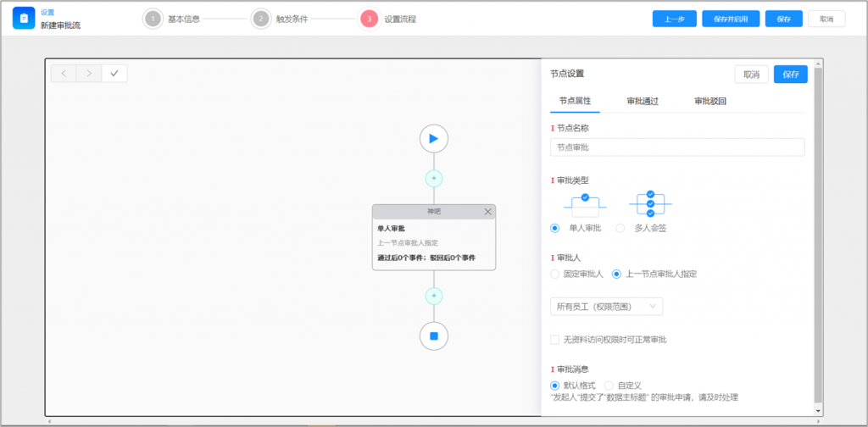Add node via upper plus circle
Viewport: 868px width, 427px height.
(433, 178)
